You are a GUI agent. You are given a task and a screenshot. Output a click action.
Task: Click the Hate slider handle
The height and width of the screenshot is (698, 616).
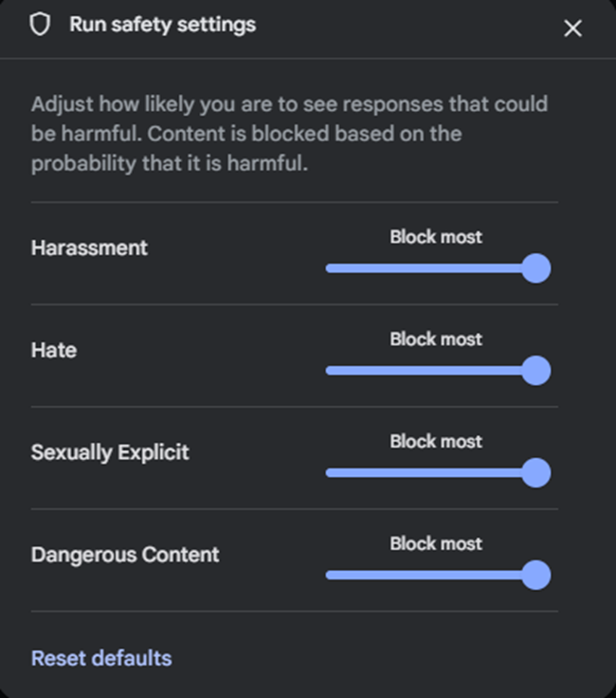(x=536, y=371)
